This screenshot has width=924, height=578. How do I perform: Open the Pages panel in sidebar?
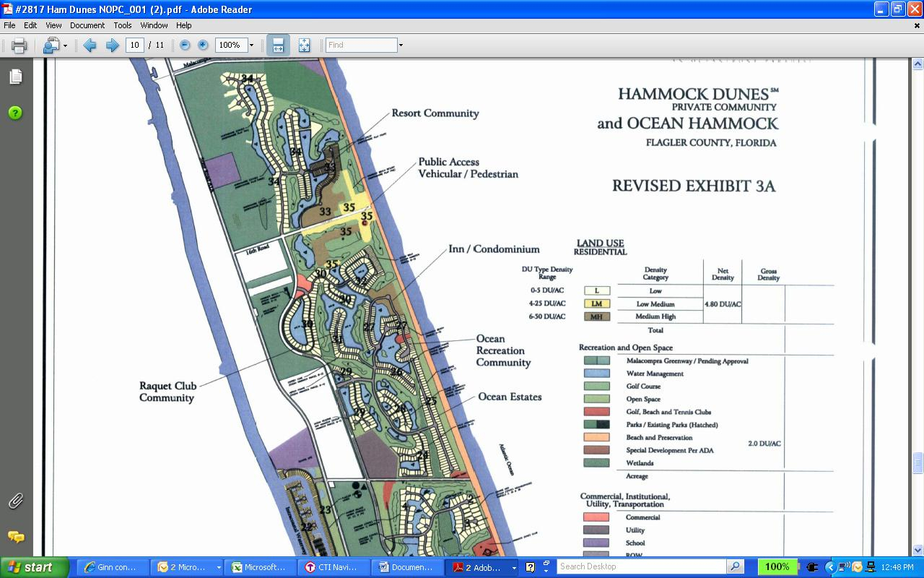[16, 77]
